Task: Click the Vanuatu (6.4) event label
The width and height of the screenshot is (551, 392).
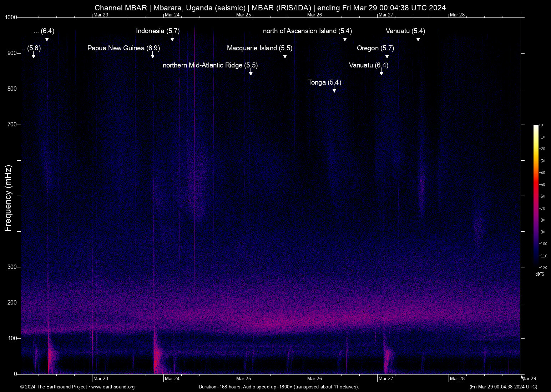Action: (x=369, y=65)
